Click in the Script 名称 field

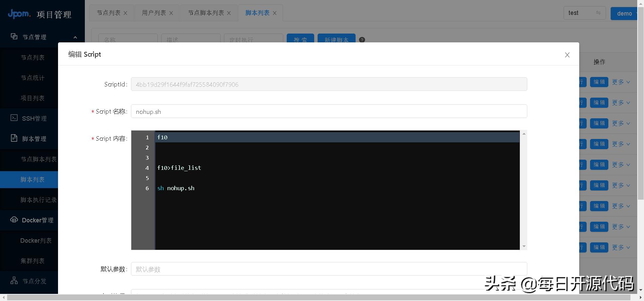pyautogui.click(x=328, y=112)
